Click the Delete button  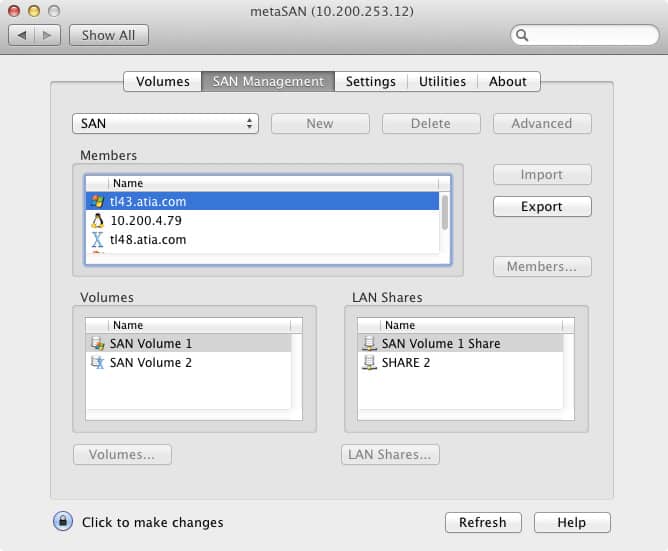pyautogui.click(x=431, y=124)
